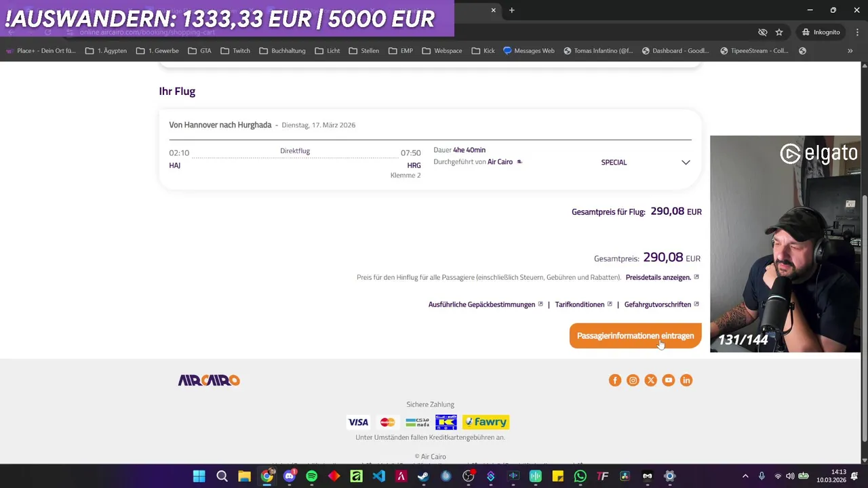Image resolution: width=868 pixels, height=488 pixels.
Task: Open the Tomas Infantino bookmark
Action: (598, 51)
